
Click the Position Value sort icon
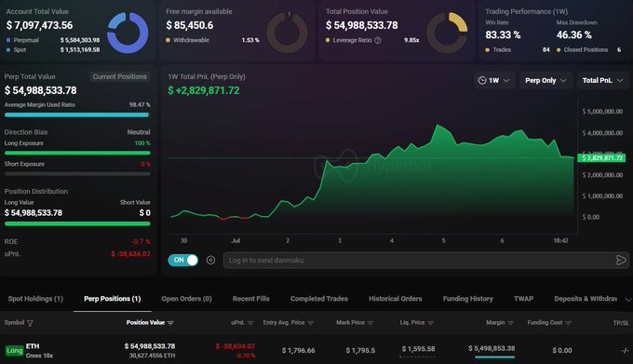[x=170, y=323]
